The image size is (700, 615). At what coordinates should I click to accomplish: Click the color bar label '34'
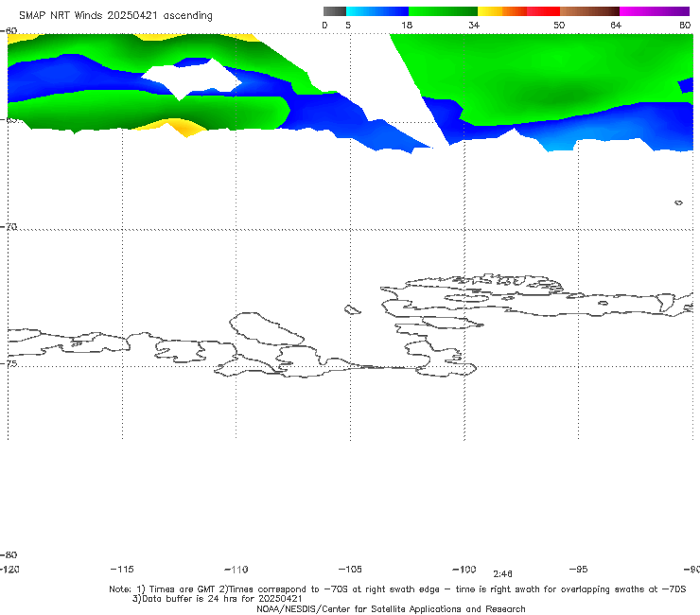pyautogui.click(x=474, y=25)
